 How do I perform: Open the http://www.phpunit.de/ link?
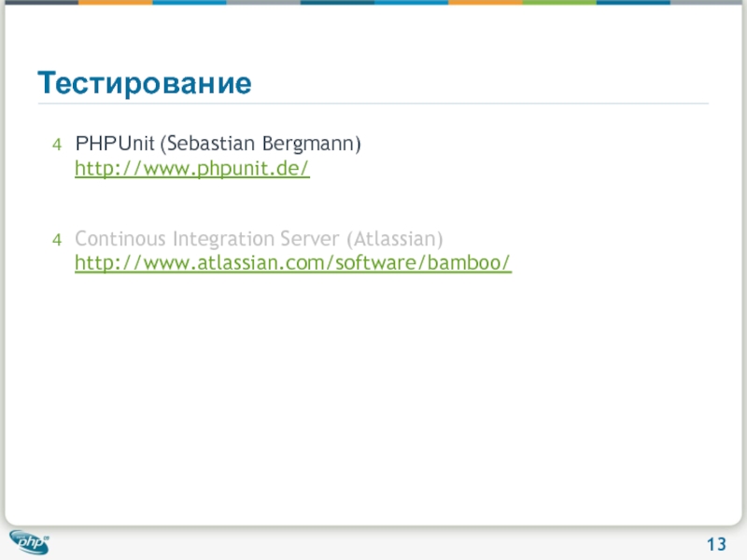192,169
